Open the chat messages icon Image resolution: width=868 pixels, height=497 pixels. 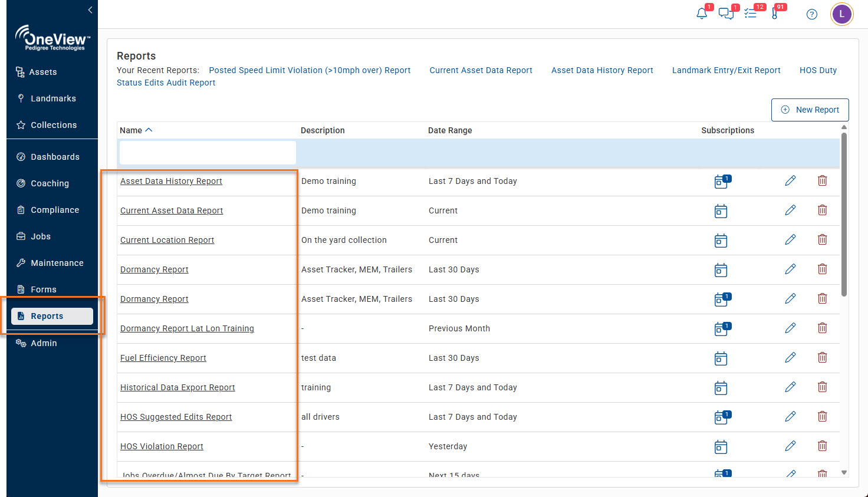point(726,14)
